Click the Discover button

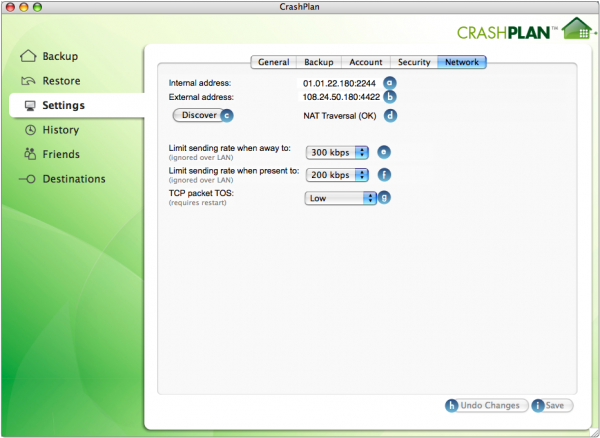(199, 115)
